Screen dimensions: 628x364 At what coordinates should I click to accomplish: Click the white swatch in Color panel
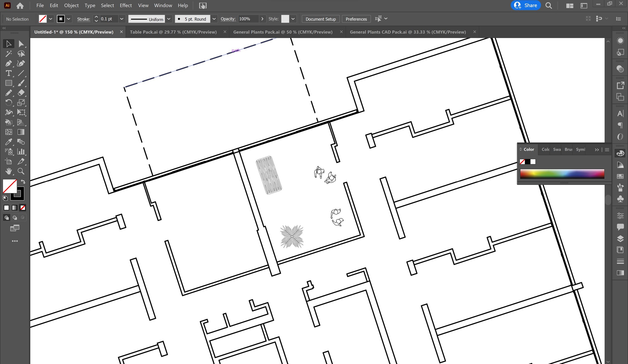pyautogui.click(x=533, y=162)
